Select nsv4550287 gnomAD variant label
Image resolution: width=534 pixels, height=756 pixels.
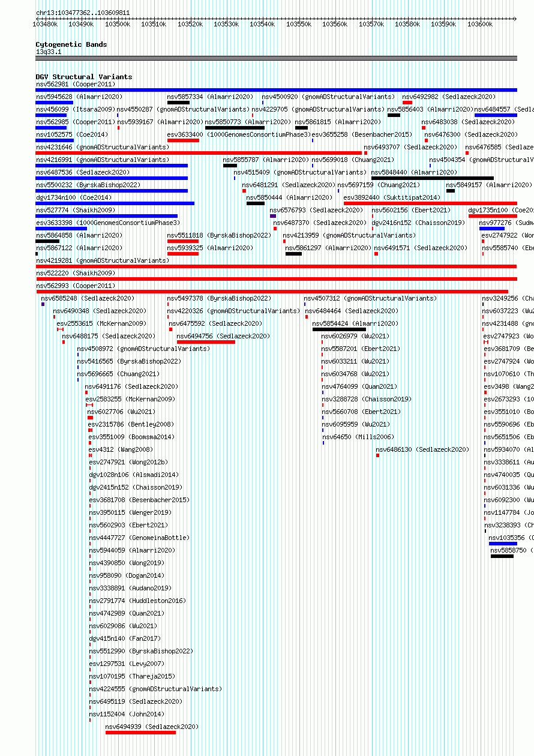point(183,109)
